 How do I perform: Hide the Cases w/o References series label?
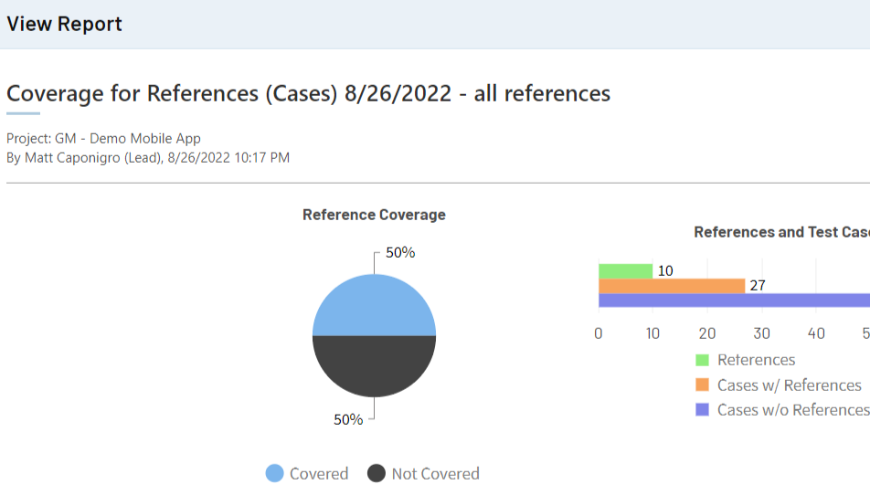(x=792, y=410)
